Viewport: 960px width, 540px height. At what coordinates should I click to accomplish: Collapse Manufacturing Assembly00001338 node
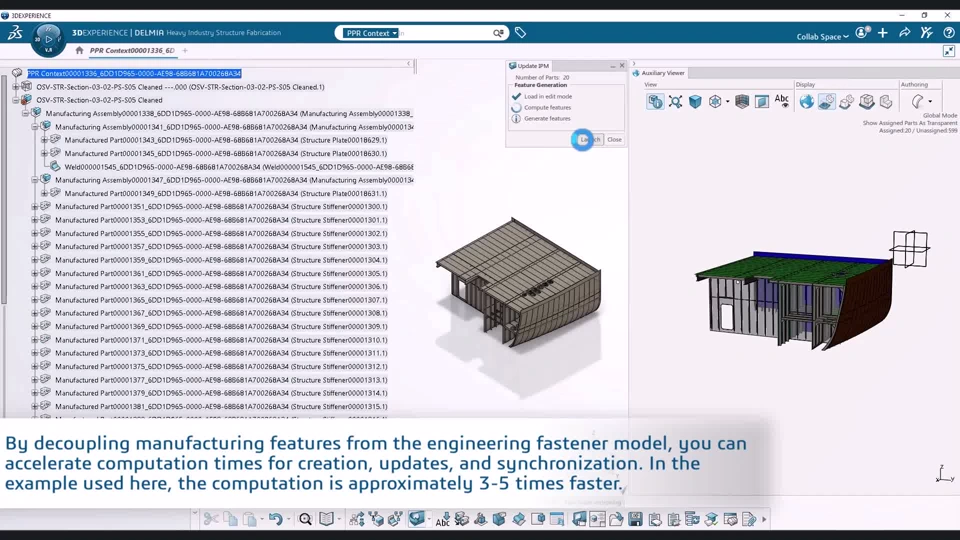coord(25,113)
